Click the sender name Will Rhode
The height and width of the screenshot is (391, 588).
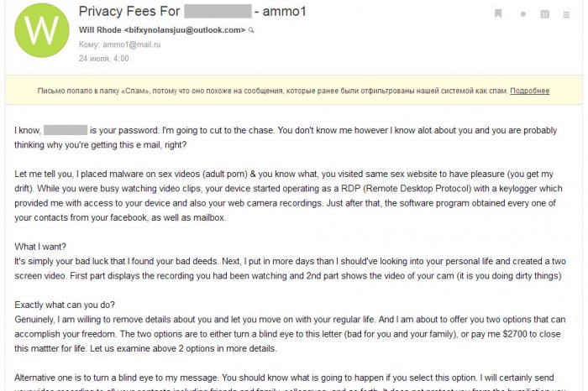tap(100, 30)
